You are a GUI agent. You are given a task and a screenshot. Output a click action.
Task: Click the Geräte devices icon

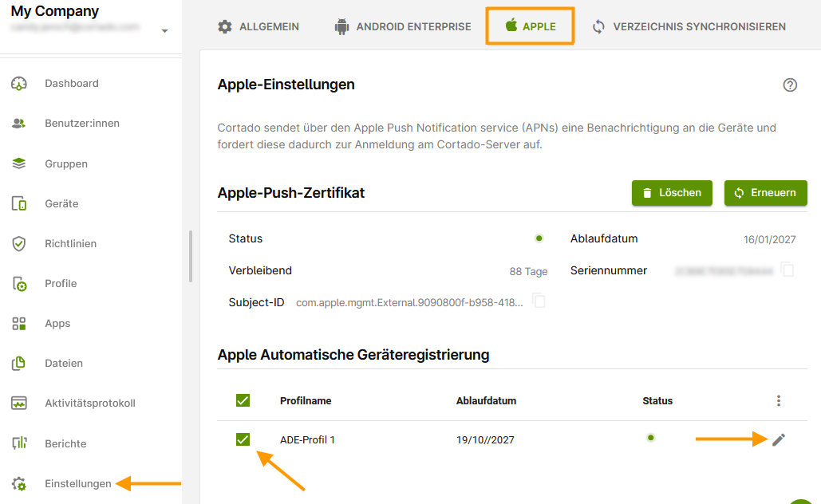(x=19, y=203)
